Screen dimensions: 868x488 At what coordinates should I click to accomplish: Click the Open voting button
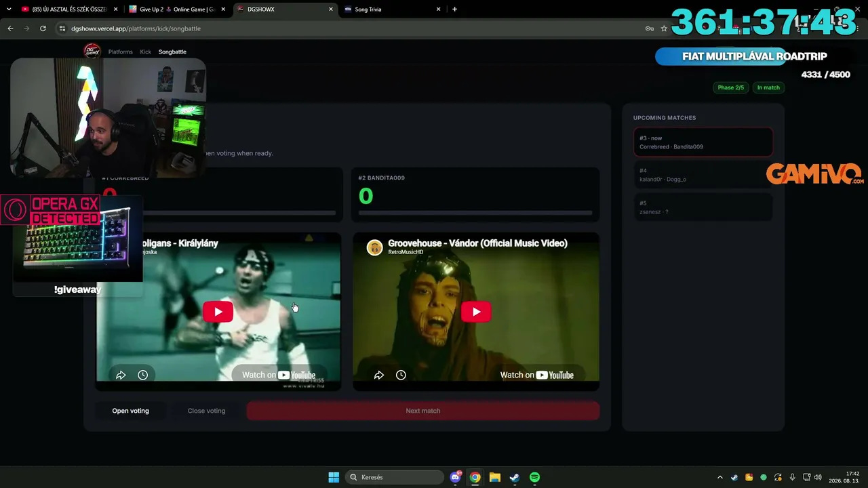[130, 411]
